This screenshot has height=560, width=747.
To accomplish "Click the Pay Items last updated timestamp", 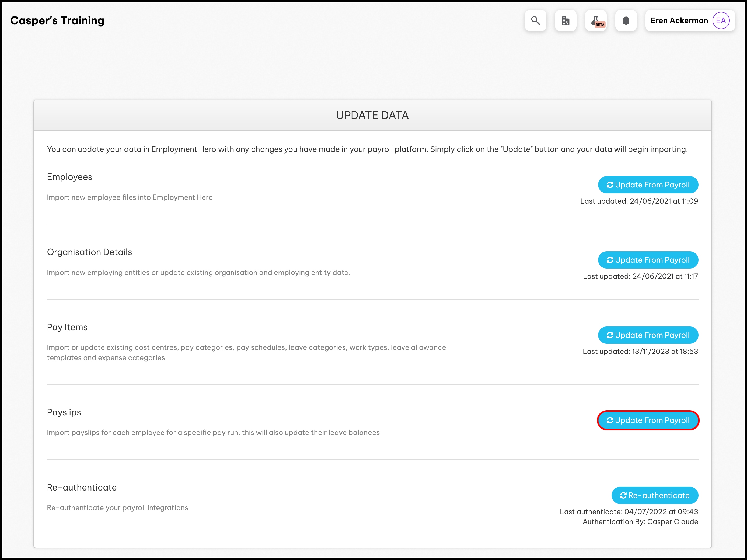I will 640,351.
